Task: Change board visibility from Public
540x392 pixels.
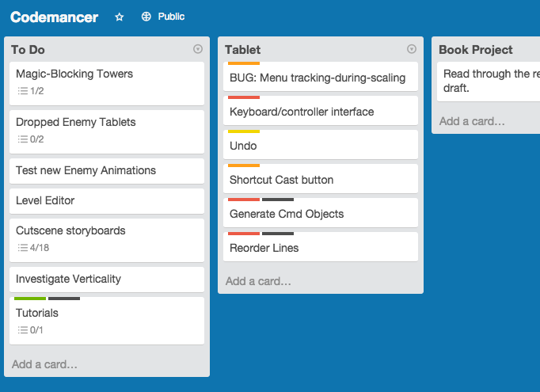Action: coord(171,17)
